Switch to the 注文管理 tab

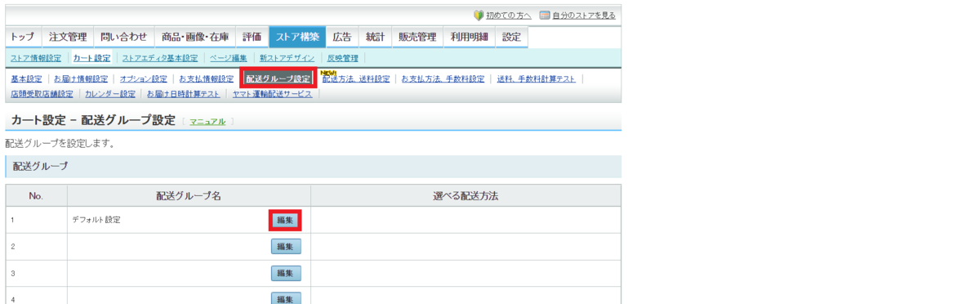coord(68,37)
